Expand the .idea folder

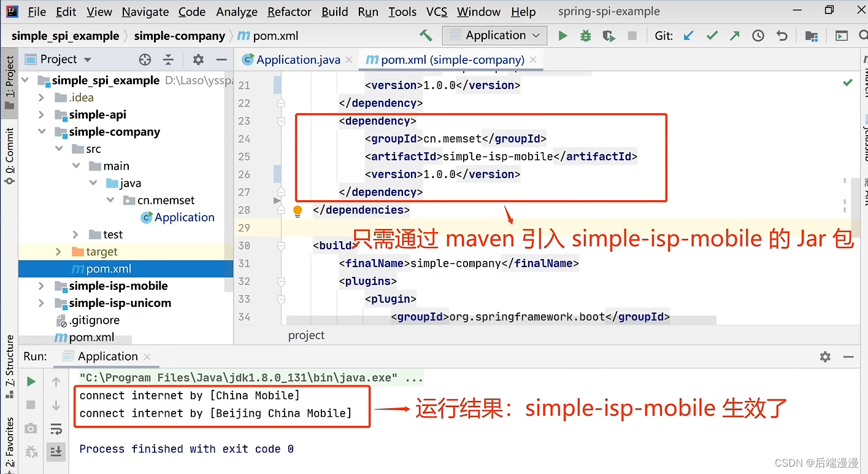[x=41, y=98]
